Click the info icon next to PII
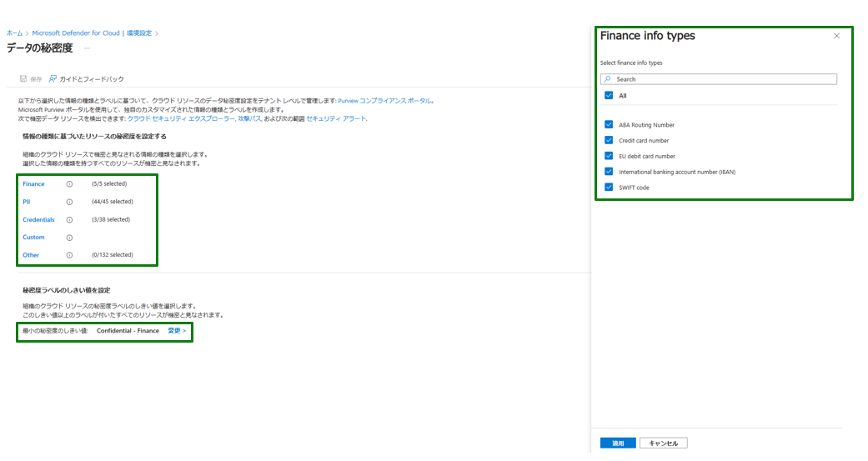The image size is (868, 461). click(x=69, y=202)
